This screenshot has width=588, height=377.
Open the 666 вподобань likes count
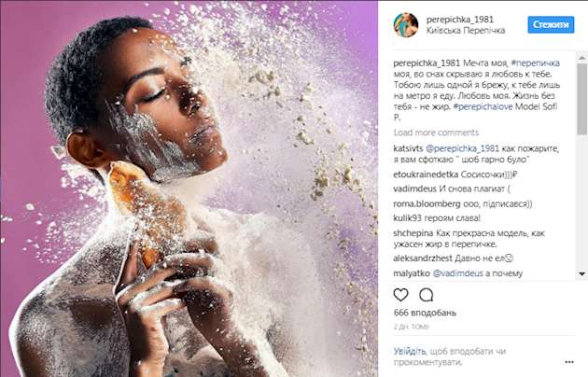(x=425, y=313)
